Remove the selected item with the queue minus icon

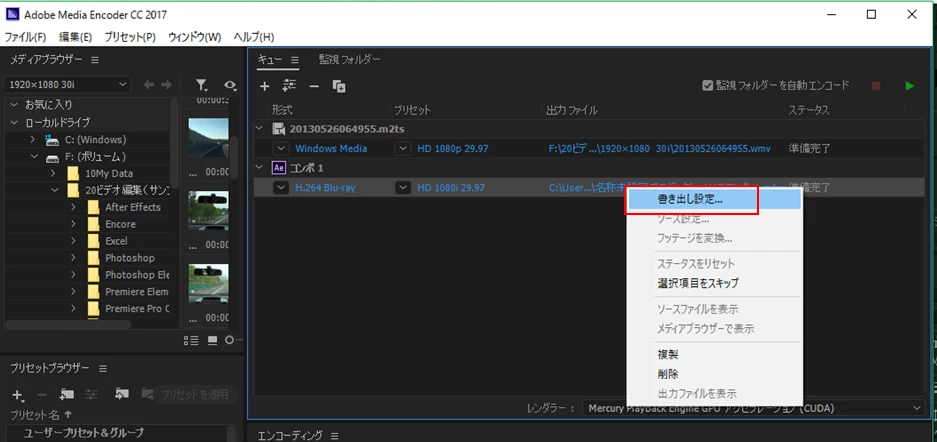click(314, 86)
